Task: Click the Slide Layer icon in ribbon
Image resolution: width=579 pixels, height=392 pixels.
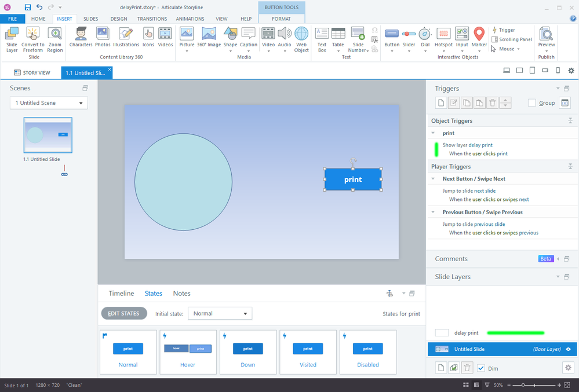Action: 12,35
